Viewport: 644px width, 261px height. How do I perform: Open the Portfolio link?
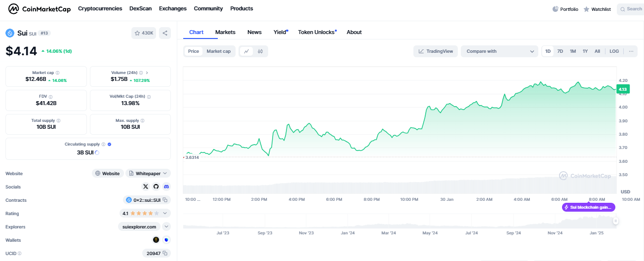coord(565,9)
